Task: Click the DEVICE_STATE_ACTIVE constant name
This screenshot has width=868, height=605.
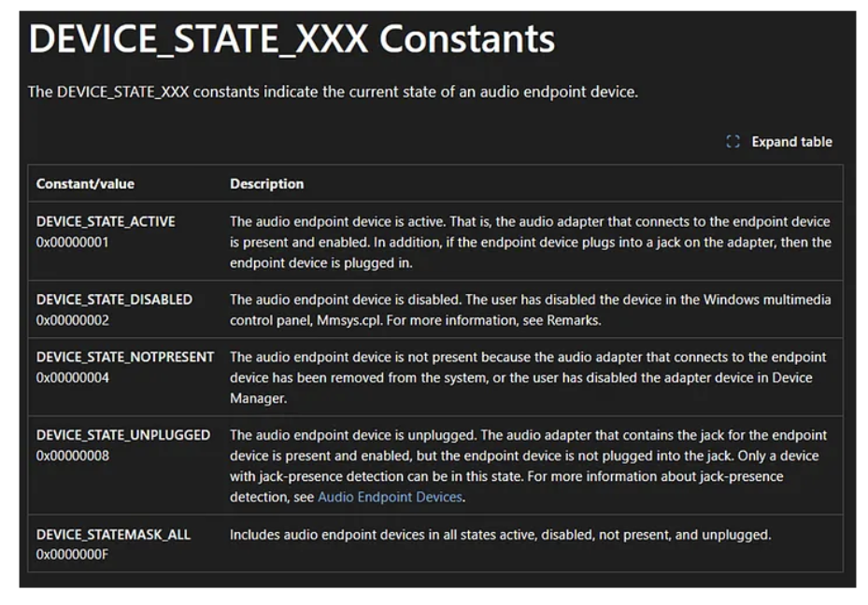Action: [x=106, y=222]
